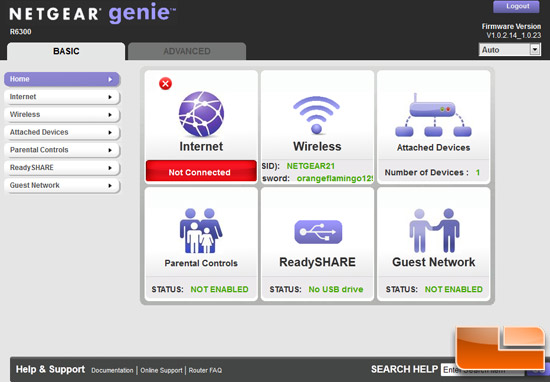
Task: Click the firmware version number text
Action: (x=513, y=35)
